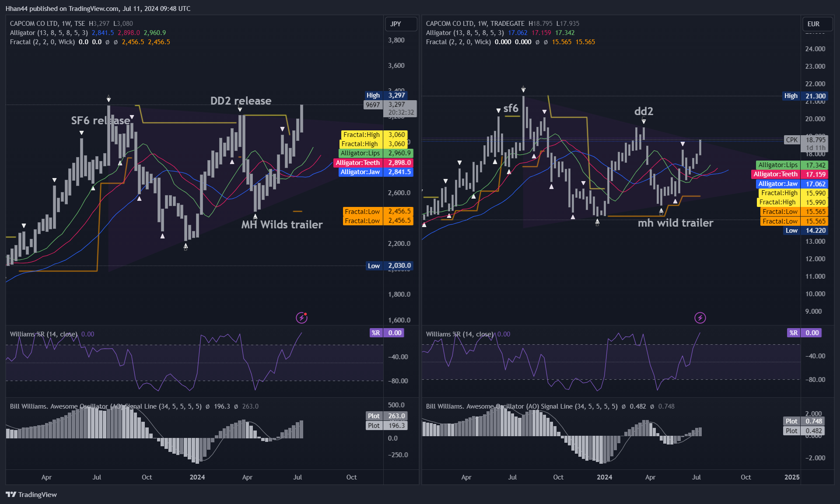Click the Alligator:Teeth 2,898.0 label
Image resolution: width=840 pixels, height=504 pixels.
click(x=373, y=163)
